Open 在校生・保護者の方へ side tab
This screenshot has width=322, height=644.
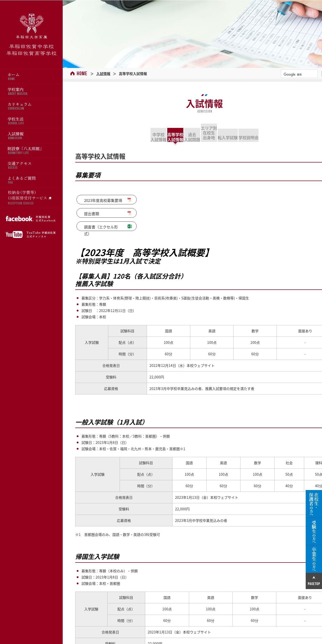[x=314, y=504]
